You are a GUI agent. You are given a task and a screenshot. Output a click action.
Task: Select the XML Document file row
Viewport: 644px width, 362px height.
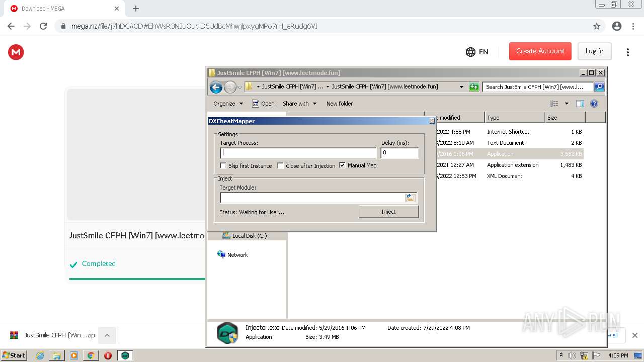[x=511, y=176]
